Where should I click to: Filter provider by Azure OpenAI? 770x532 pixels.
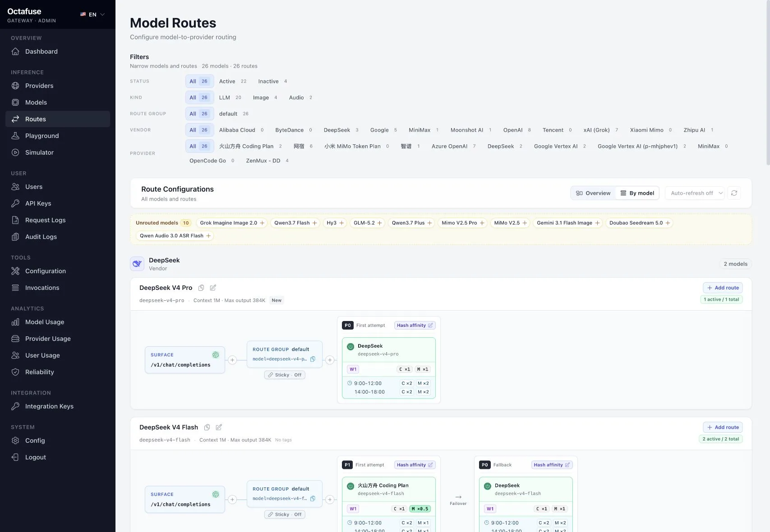tap(454, 146)
